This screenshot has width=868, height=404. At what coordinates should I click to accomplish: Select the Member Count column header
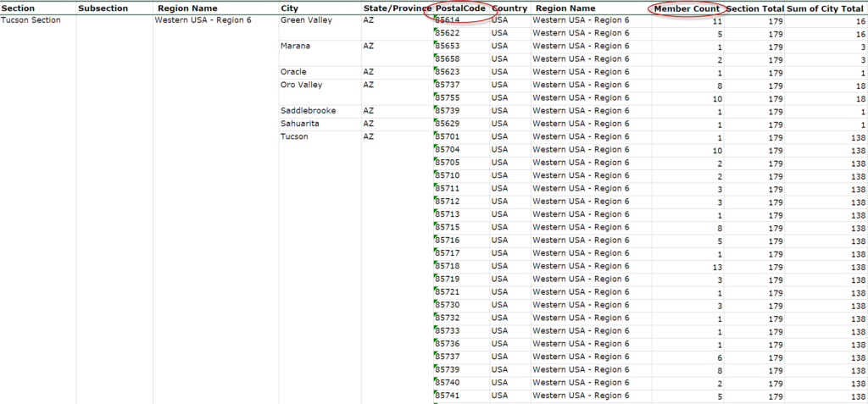(687, 8)
